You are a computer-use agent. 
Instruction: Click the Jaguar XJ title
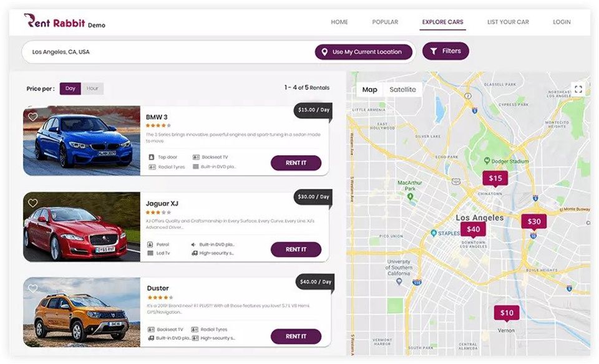[162, 204]
